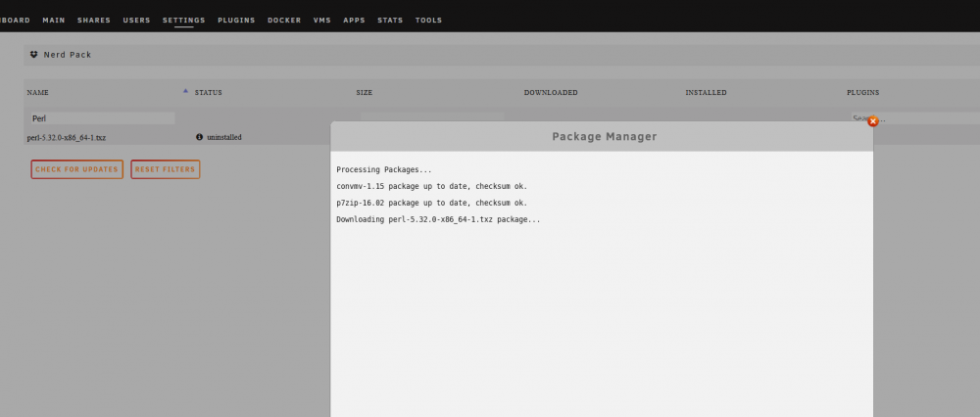The height and width of the screenshot is (417, 980).
Task: Open the Plugins menu tab
Action: coord(236,20)
